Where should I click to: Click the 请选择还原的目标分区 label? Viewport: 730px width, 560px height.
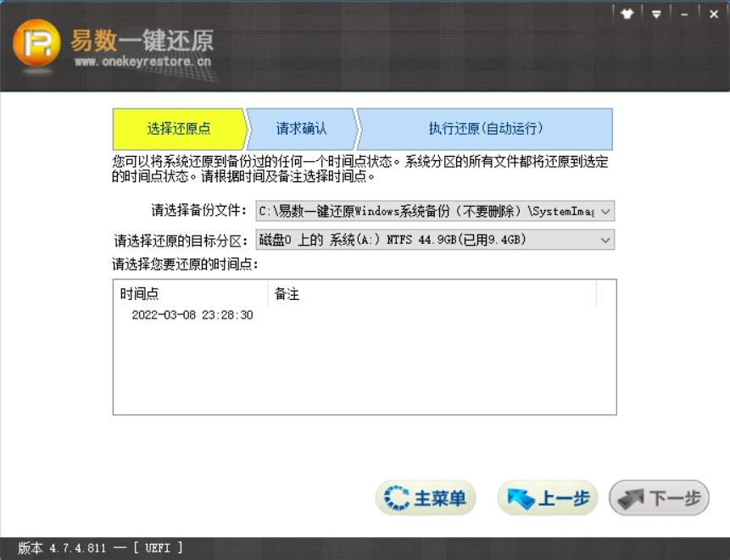click(x=181, y=241)
